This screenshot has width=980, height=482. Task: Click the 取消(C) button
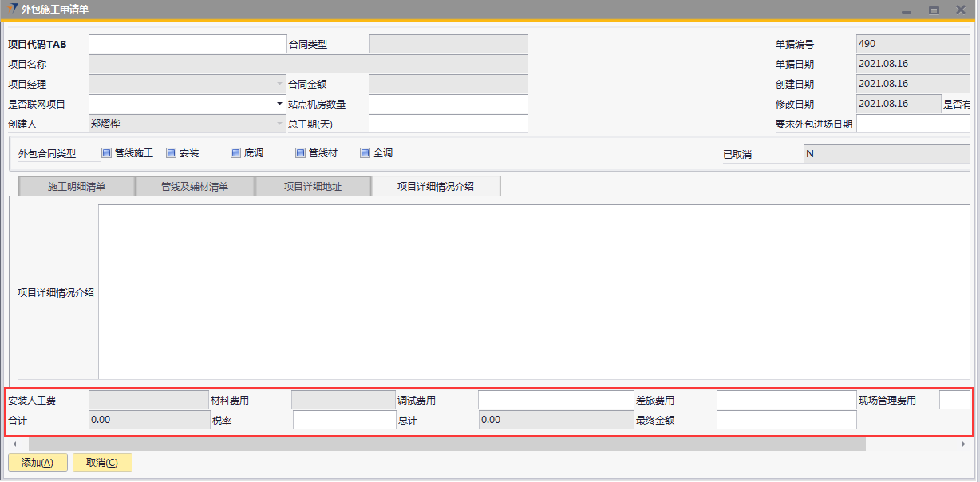coord(102,463)
